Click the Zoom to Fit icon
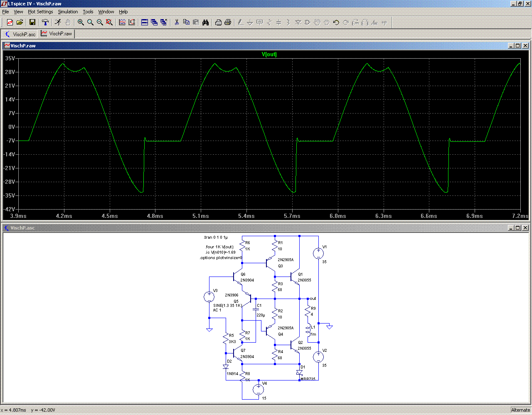 click(109, 22)
